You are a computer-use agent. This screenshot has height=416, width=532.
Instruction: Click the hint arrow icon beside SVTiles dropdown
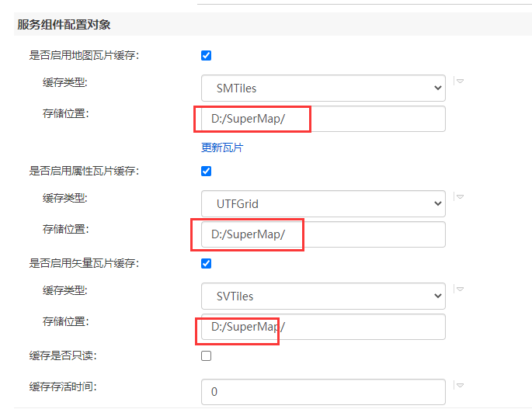460,289
